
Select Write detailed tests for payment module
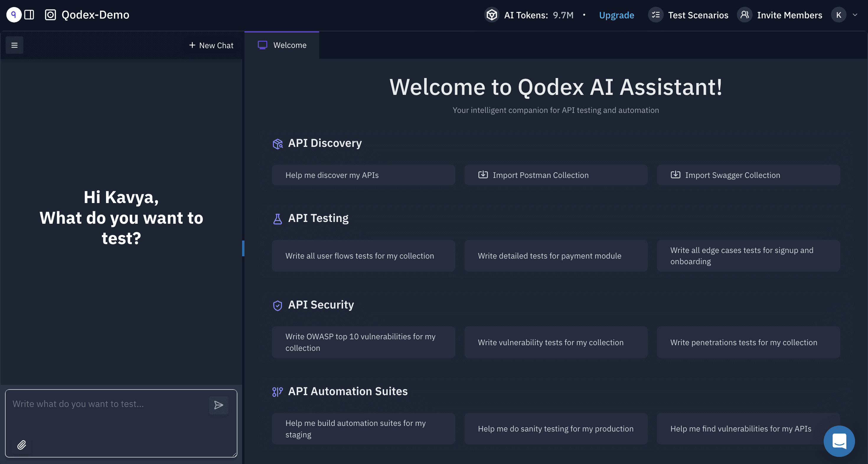556,256
